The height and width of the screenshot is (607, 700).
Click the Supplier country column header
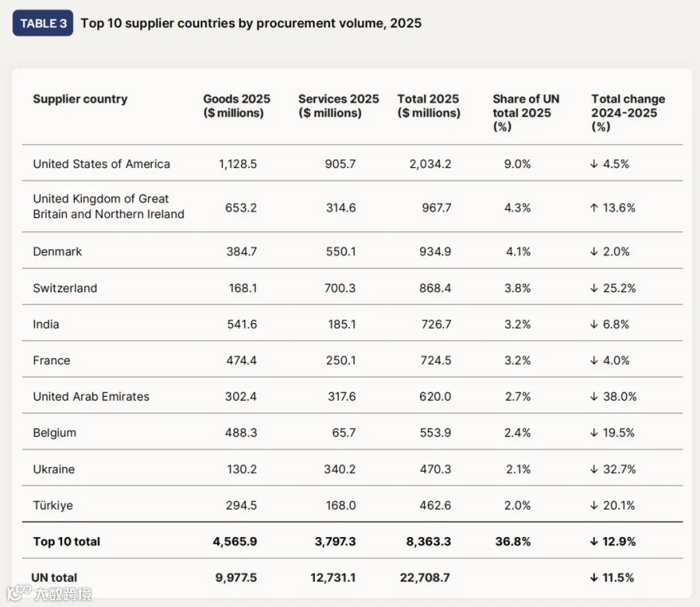pos(80,99)
